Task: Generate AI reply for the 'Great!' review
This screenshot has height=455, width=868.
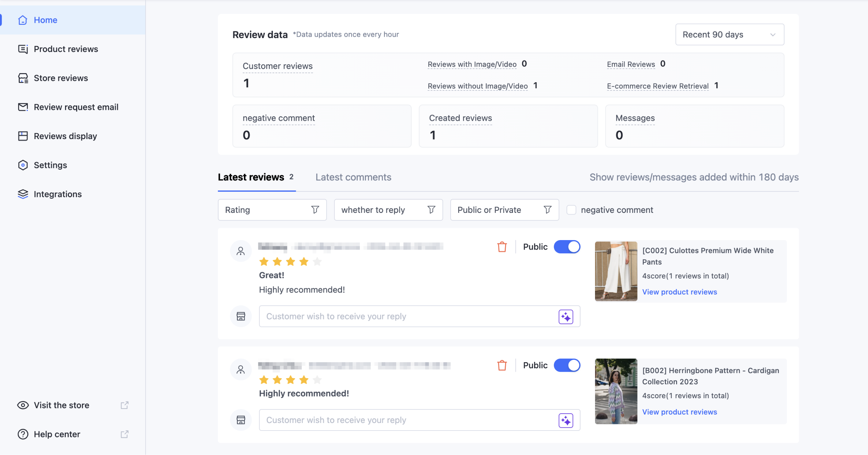Action: point(565,317)
